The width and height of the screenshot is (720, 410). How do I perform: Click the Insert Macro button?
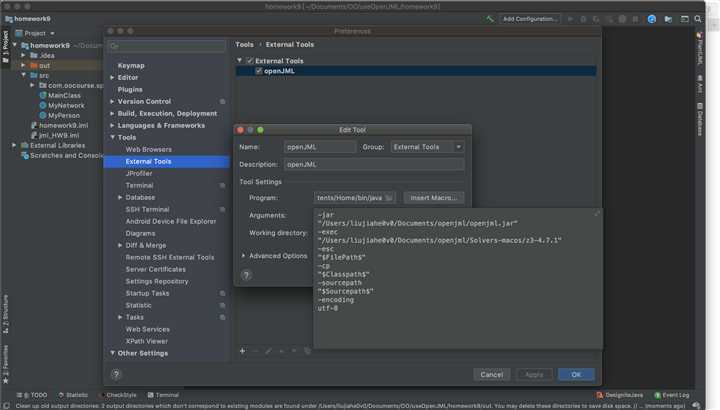[433, 198]
